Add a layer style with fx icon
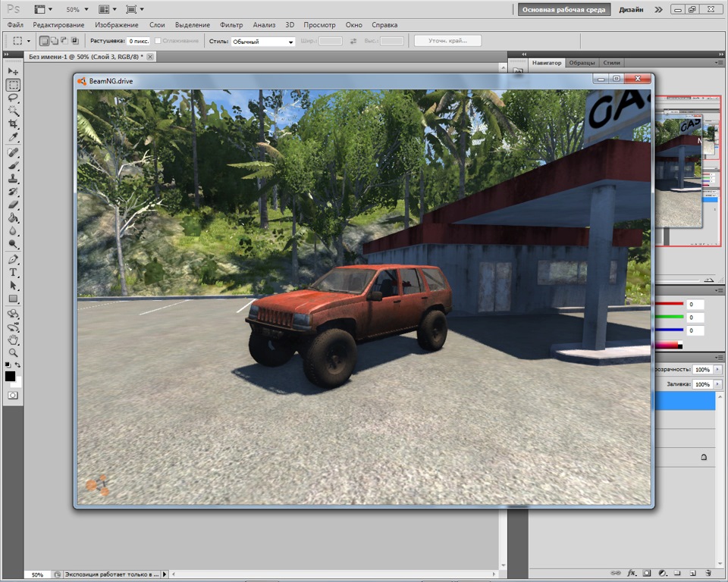Image resolution: width=728 pixels, height=582 pixels. coord(632,573)
